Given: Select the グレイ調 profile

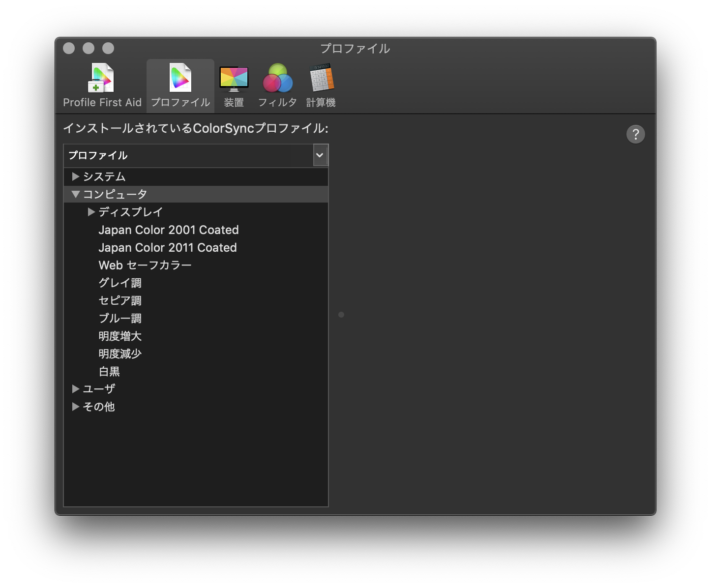Looking at the screenshot, I should pos(120,283).
